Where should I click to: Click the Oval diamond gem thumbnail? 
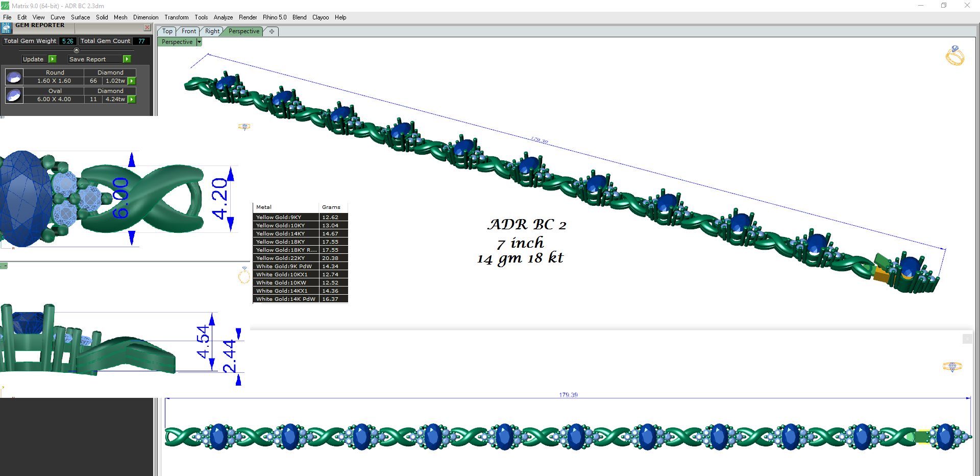point(14,95)
